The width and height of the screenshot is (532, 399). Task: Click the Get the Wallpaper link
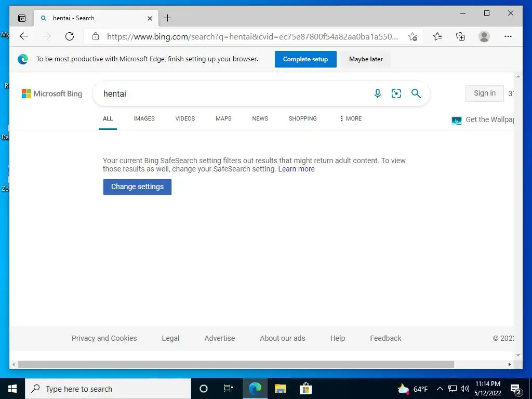489,119
